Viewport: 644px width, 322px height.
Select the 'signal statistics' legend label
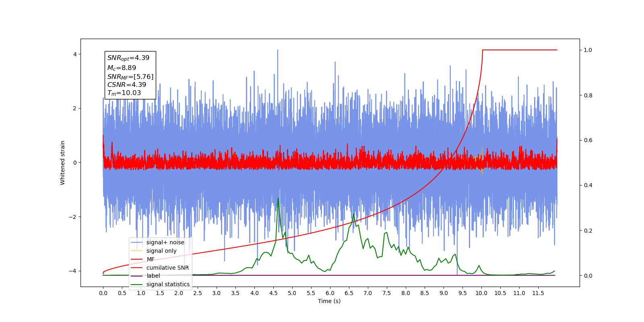click(x=168, y=284)
